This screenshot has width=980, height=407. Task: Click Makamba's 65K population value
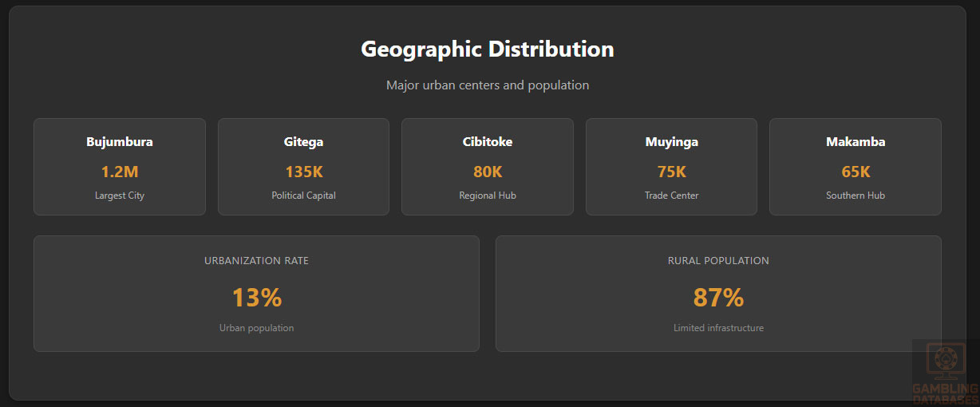(856, 172)
